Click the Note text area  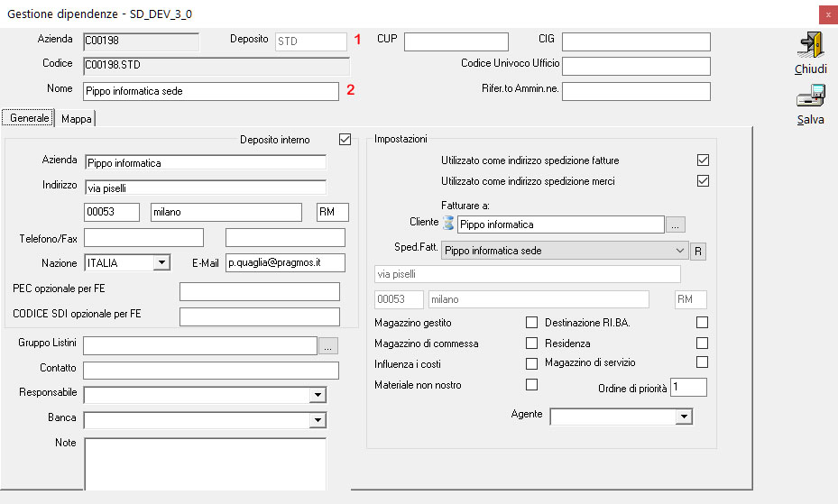(x=206, y=464)
